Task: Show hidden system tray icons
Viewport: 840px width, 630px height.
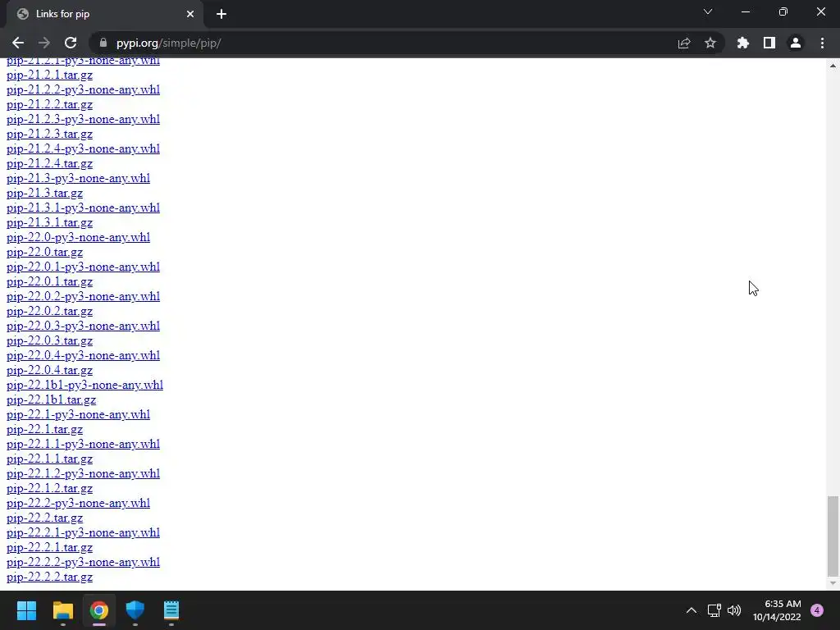Action: tap(692, 610)
